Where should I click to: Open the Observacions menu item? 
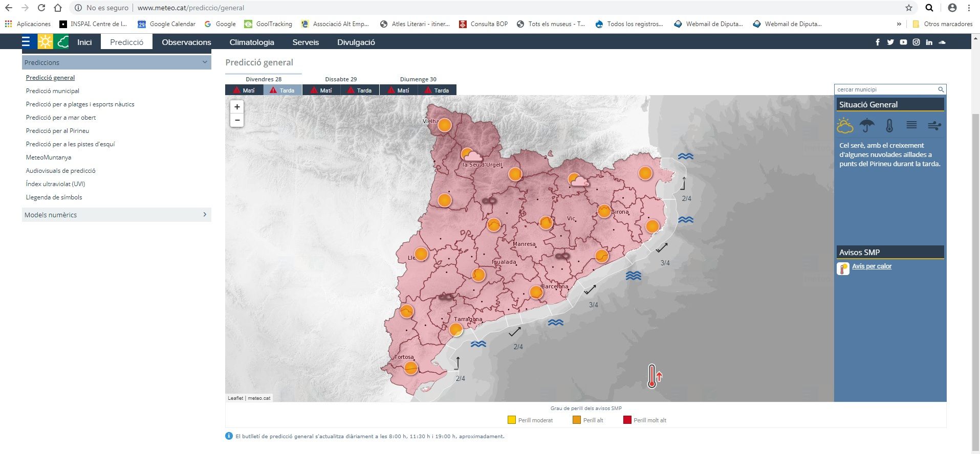pos(186,42)
